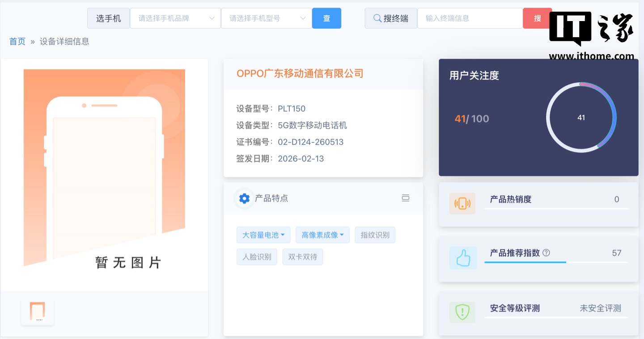Click the vibrating phone icon for 产品热销度
This screenshot has width=644, height=339.
[x=462, y=204]
